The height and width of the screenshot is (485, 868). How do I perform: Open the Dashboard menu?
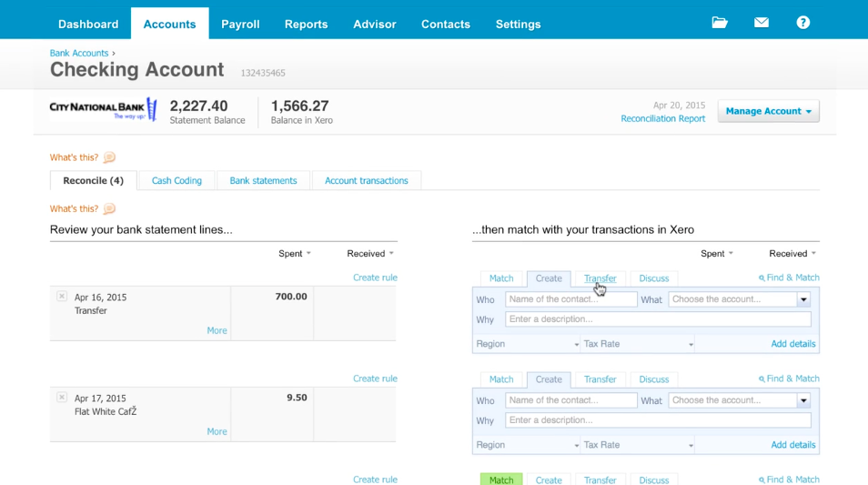click(88, 25)
